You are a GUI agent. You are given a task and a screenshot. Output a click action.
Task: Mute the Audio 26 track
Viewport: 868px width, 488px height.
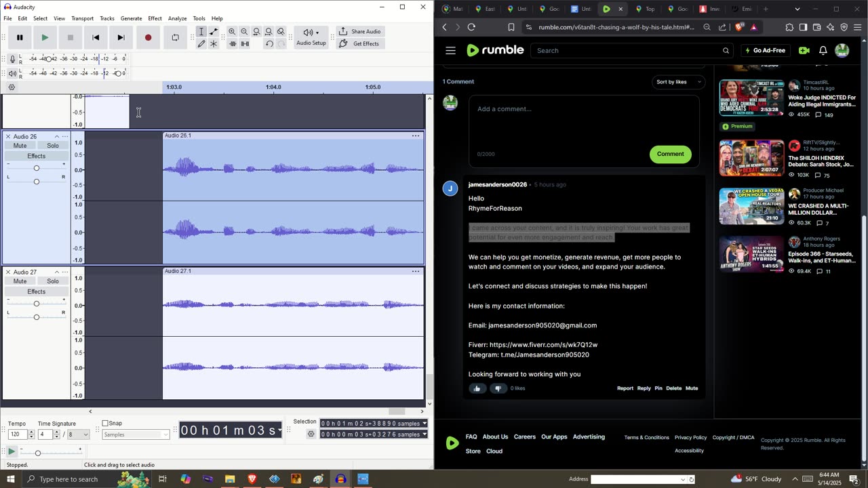pyautogui.click(x=20, y=146)
